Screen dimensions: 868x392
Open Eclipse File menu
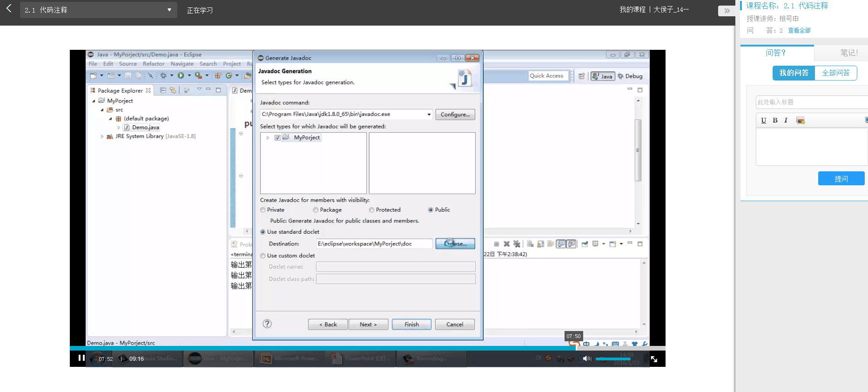click(93, 64)
